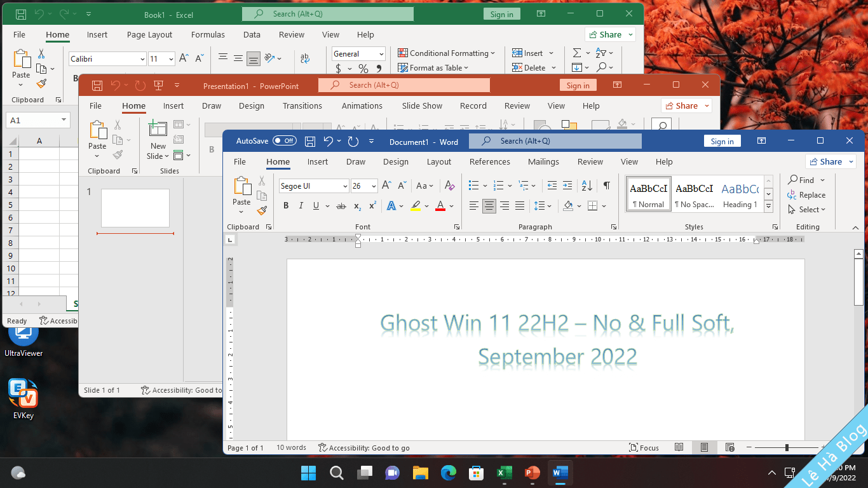This screenshot has width=868, height=488.
Task: Open the Word Mailings tab
Action: (x=543, y=161)
